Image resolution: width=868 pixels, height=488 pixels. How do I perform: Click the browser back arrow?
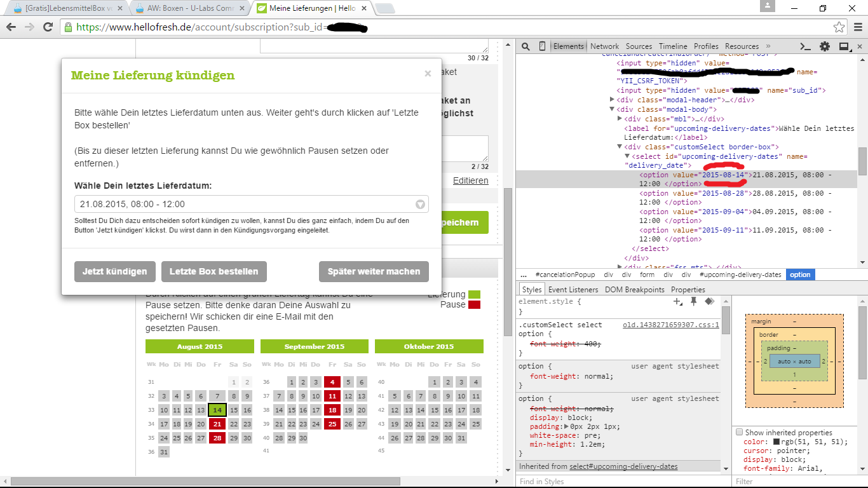click(x=11, y=27)
